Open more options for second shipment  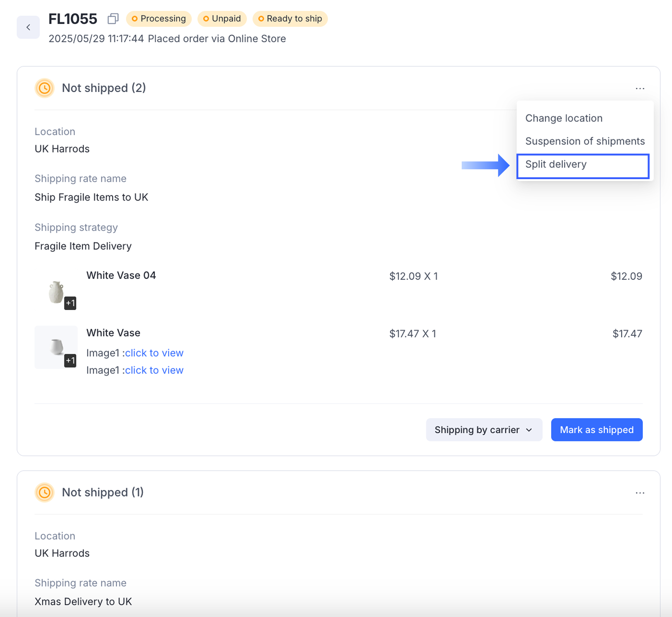[640, 493]
